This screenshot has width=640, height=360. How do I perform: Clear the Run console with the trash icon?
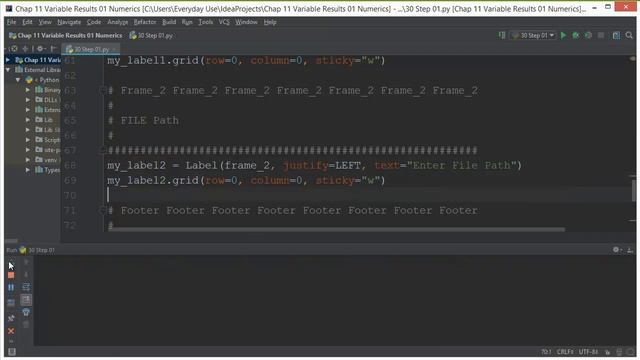point(26,324)
